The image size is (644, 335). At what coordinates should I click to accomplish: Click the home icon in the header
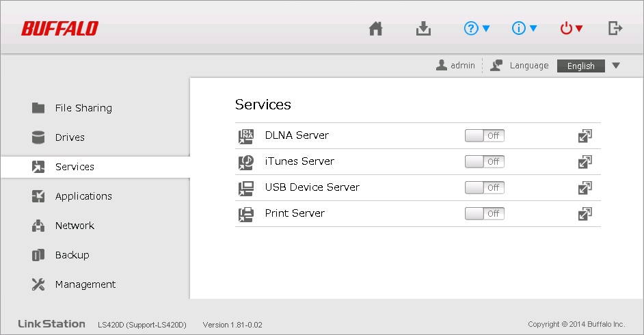[375, 29]
